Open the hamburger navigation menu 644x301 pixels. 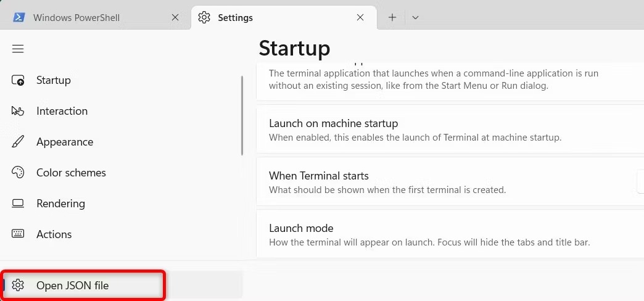coord(18,49)
